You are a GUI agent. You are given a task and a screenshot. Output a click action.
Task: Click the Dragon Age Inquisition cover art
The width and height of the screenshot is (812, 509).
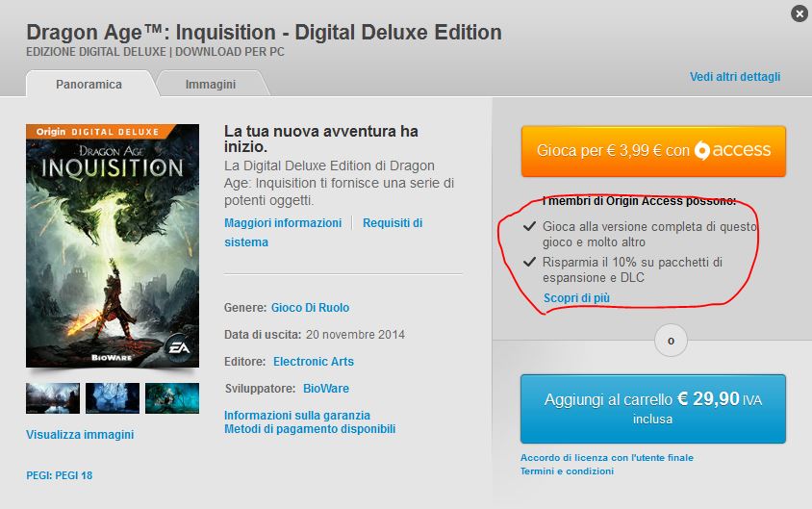(x=113, y=245)
